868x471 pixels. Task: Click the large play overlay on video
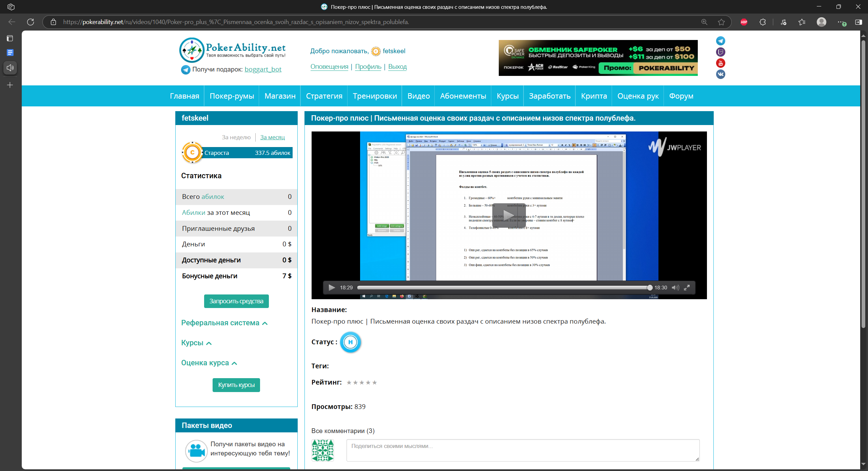click(509, 215)
